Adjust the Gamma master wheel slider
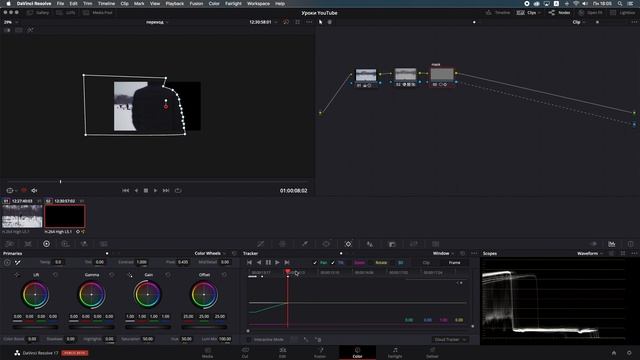This screenshot has width=640, height=360. pos(91,327)
